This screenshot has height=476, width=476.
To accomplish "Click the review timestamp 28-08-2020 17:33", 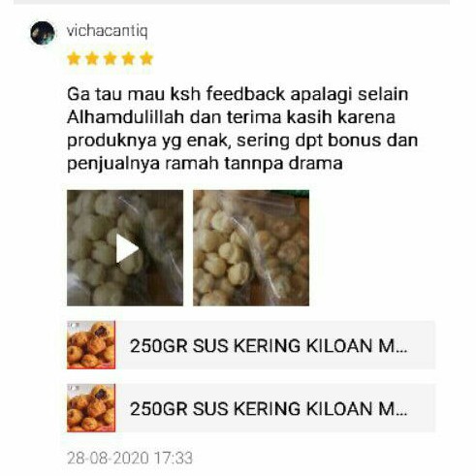I will click(x=130, y=458).
